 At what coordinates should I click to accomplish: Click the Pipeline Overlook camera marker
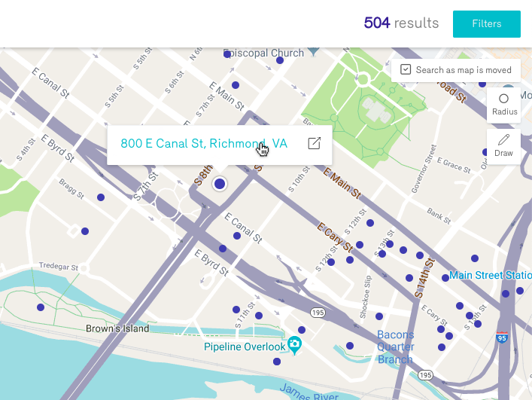[294, 345]
